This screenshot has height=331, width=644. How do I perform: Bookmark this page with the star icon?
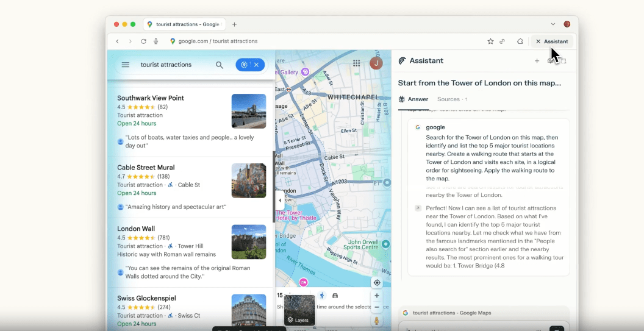pos(490,41)
